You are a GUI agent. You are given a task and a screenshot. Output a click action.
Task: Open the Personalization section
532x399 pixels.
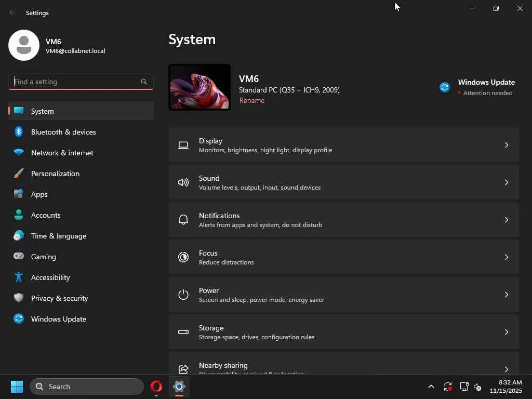[81, 174]
